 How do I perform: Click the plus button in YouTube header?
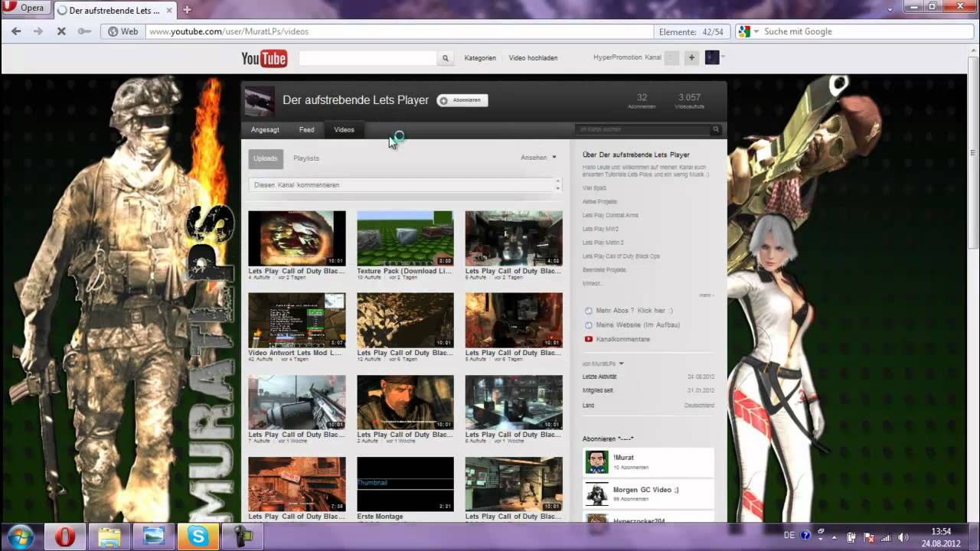click(691, 57)
